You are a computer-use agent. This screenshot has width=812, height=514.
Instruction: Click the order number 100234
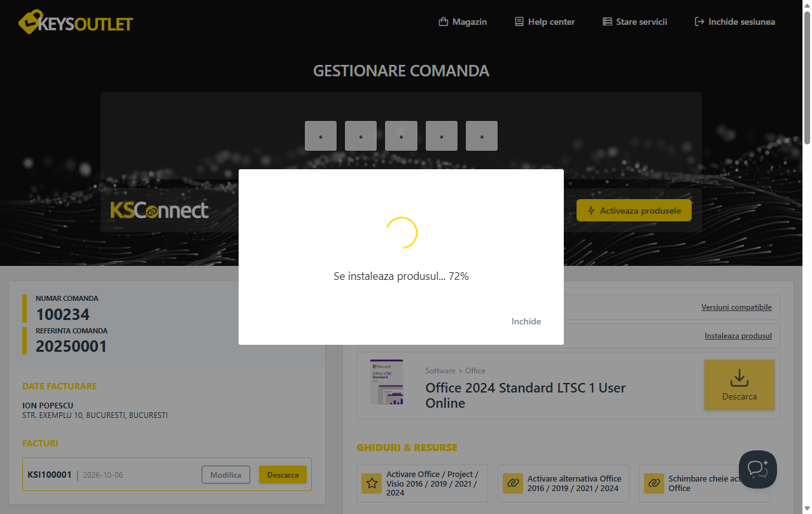click(62, 314)
